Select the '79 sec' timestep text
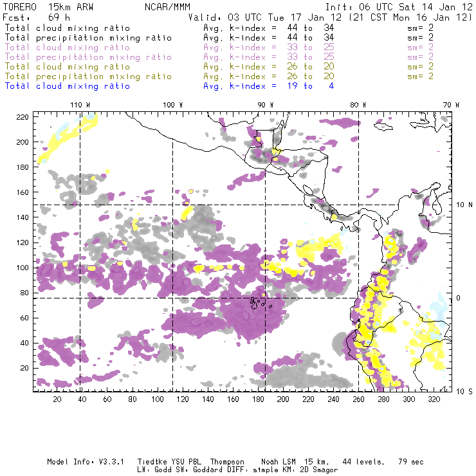 (411, 462)
